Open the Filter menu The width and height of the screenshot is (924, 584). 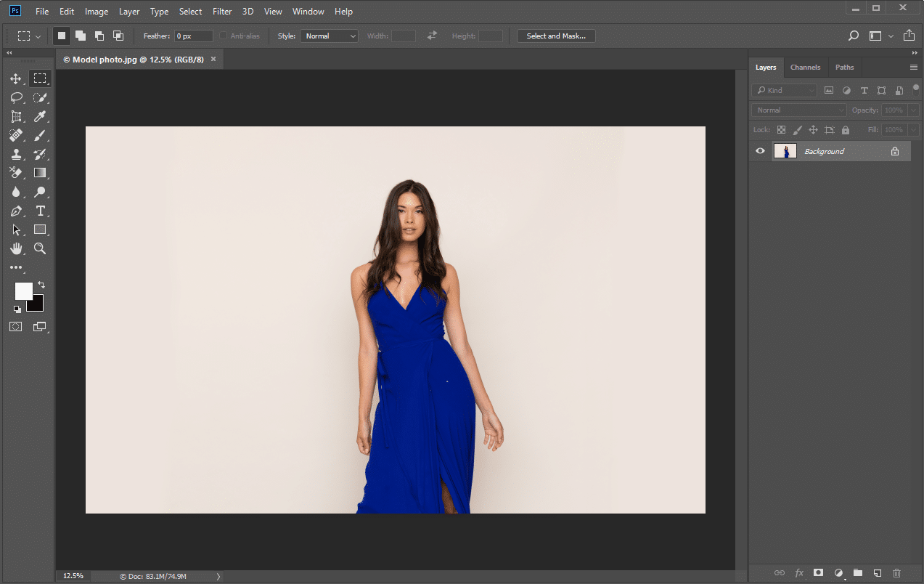point(222,11)
